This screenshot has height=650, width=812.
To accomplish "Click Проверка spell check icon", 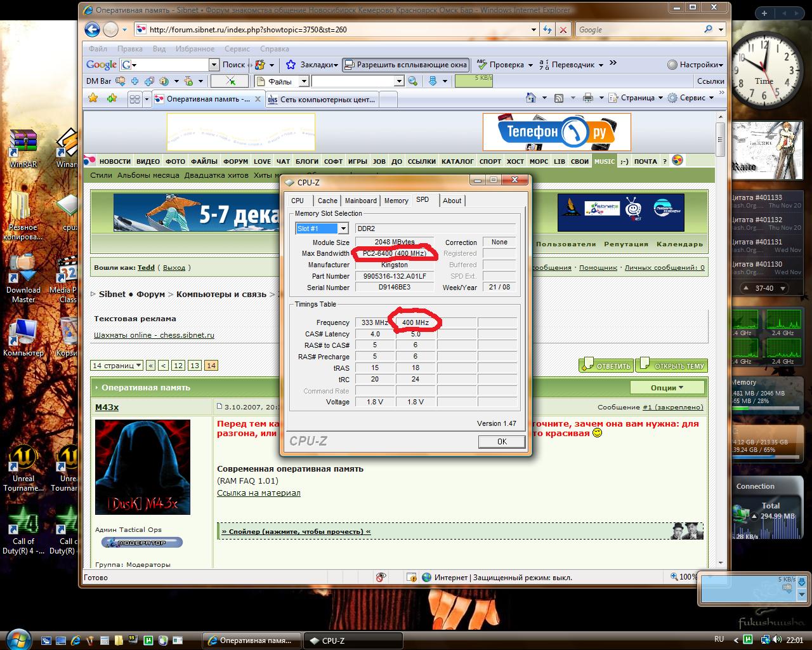I will pos(481,64).
